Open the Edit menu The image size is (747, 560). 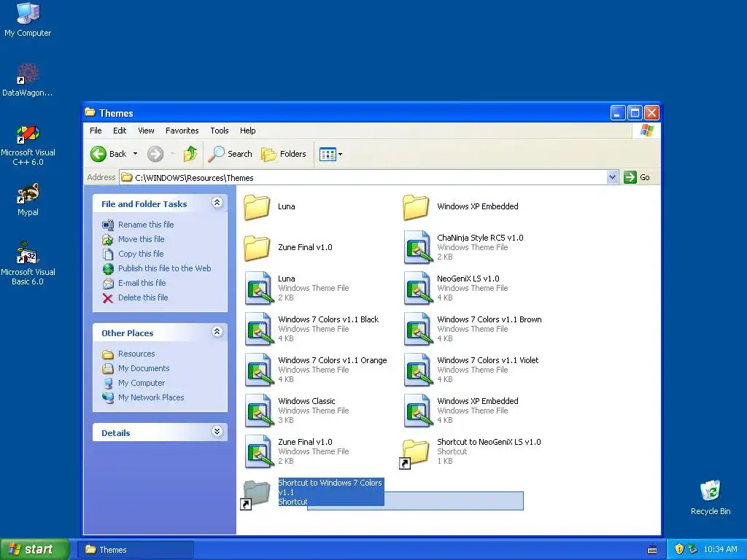click(120, 131)
